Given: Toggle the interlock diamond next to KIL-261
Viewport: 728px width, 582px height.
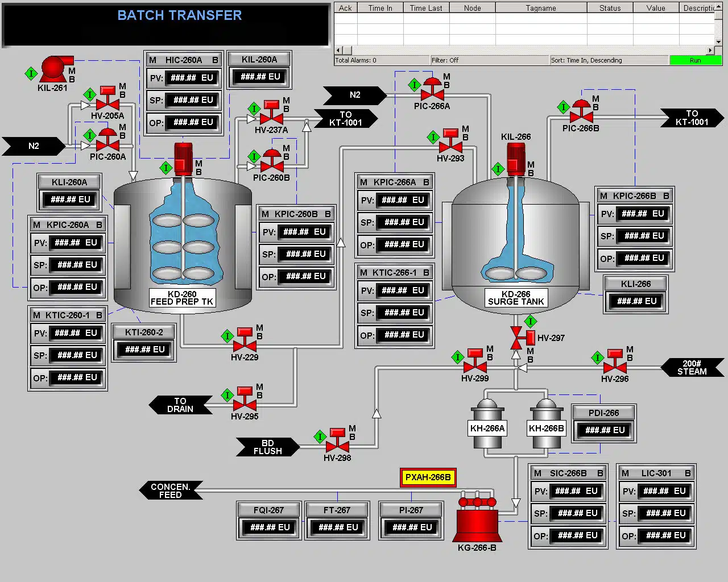Looking at the screenshot, I should click(31, 73).
